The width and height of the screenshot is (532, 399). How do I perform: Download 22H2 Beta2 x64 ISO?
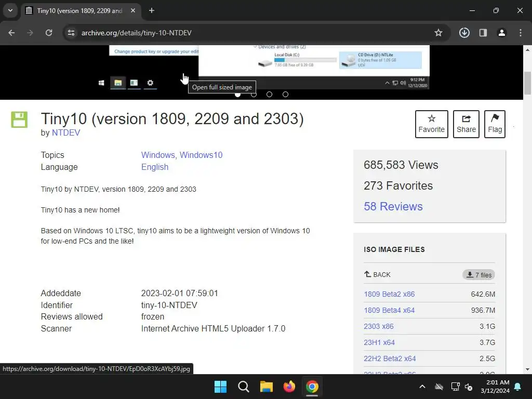390,358
